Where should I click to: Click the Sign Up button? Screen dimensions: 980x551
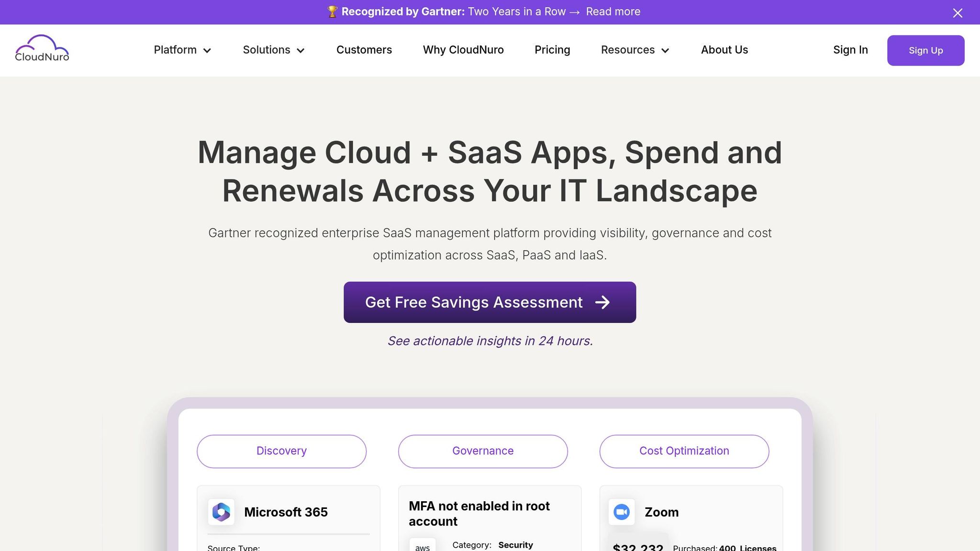click(925, 50)
